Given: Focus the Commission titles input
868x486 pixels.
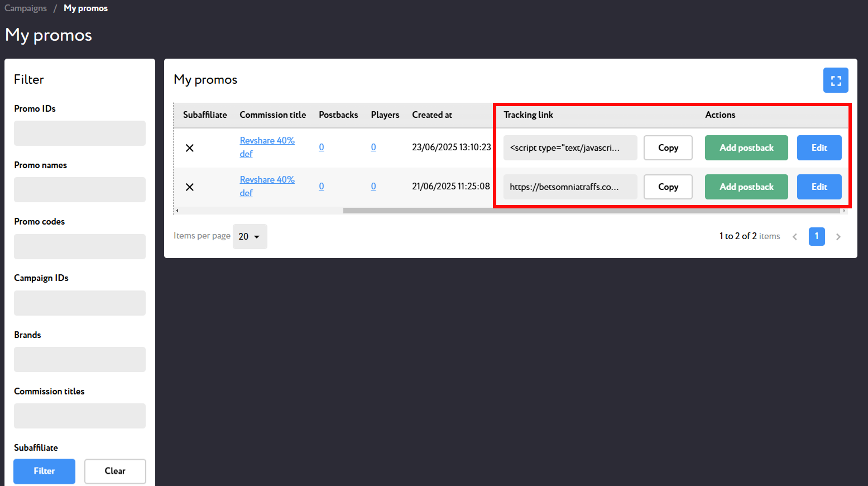Looking at the screenshot, I should (80, 416).
